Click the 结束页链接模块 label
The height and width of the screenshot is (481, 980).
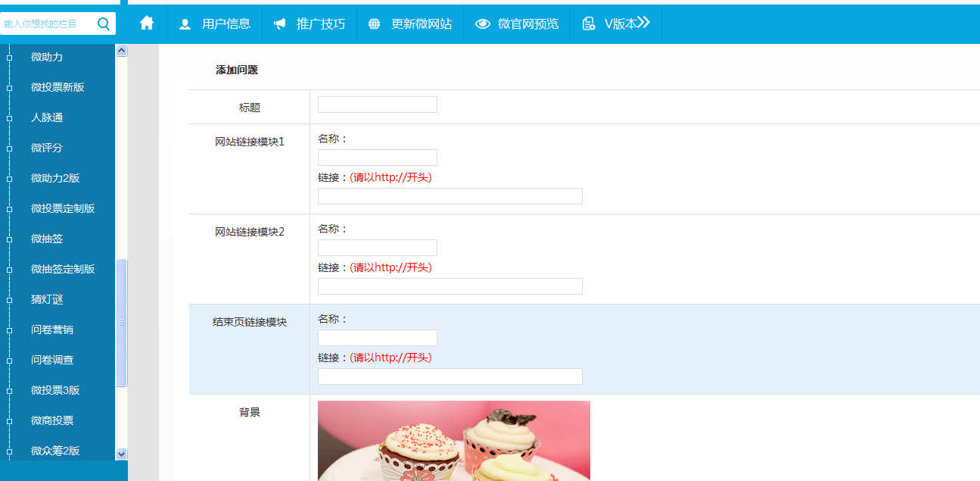click(x=250, y=322)
